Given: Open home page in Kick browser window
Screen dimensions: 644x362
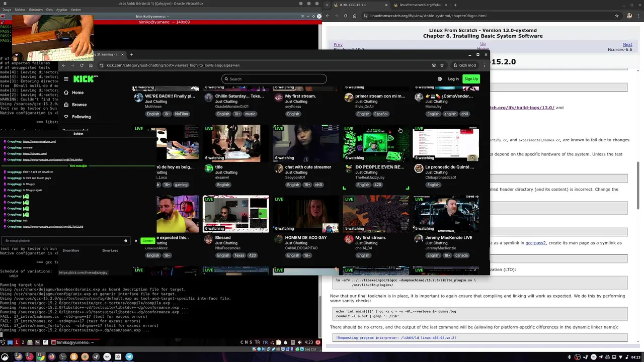Looking at the screenshot, I should tap(91, 65).
